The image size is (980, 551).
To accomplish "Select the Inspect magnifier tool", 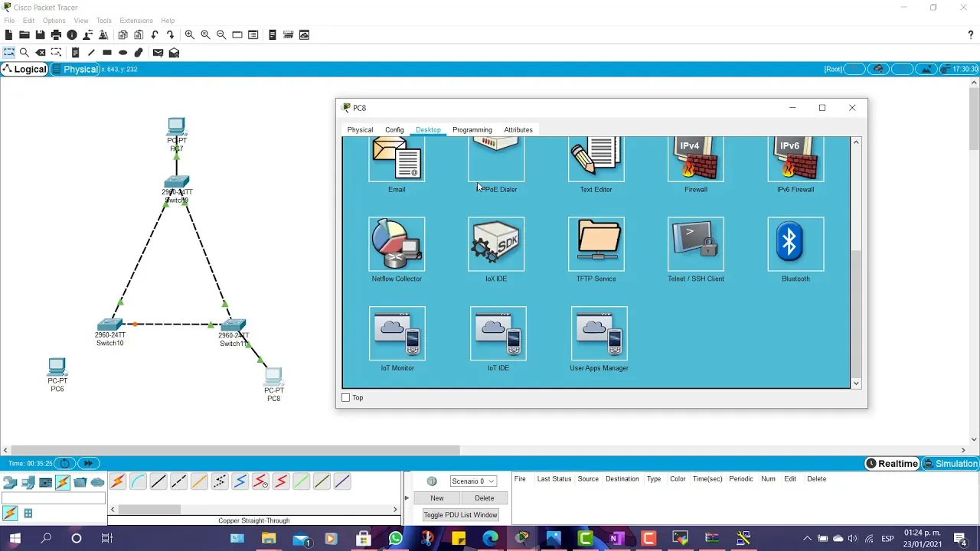I will [x=24, y=53].
